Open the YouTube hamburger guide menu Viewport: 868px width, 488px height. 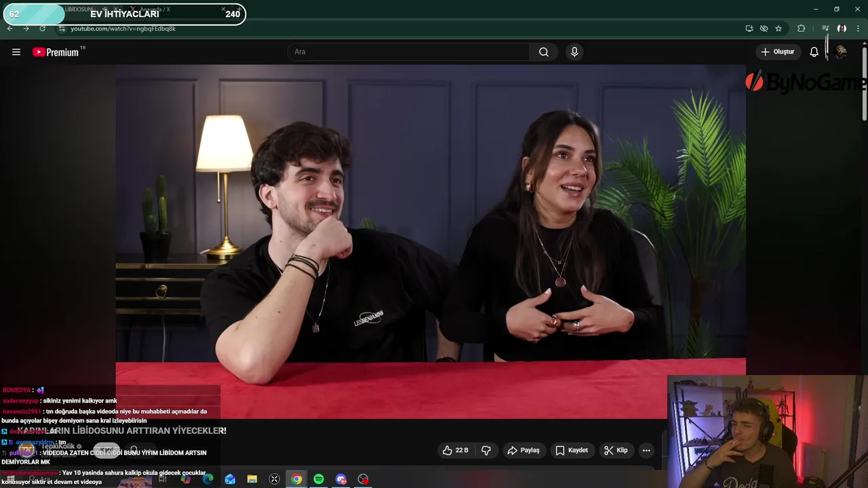(16, 52)
